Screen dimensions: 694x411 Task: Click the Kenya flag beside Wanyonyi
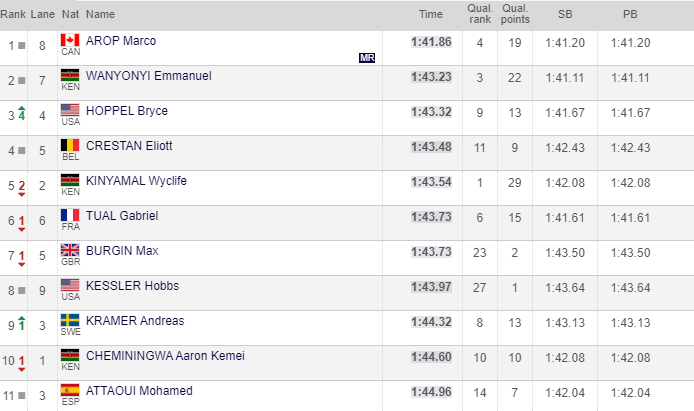[x=70, y=75]
